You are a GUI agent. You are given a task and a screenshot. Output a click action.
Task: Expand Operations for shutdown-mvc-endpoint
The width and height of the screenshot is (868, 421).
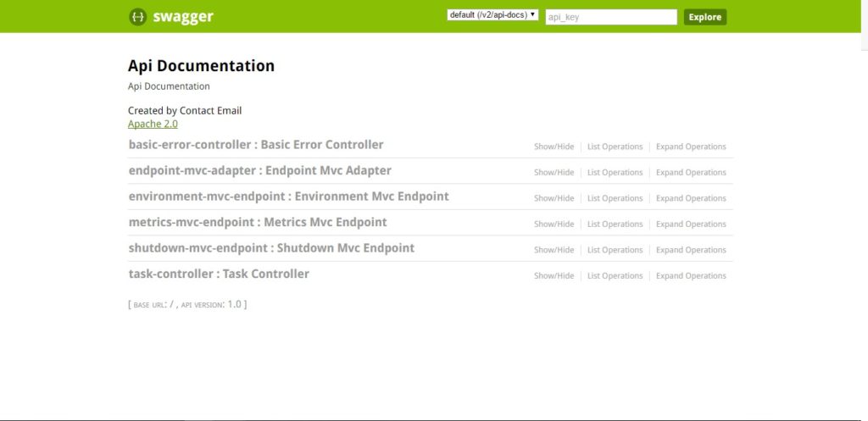691,250
